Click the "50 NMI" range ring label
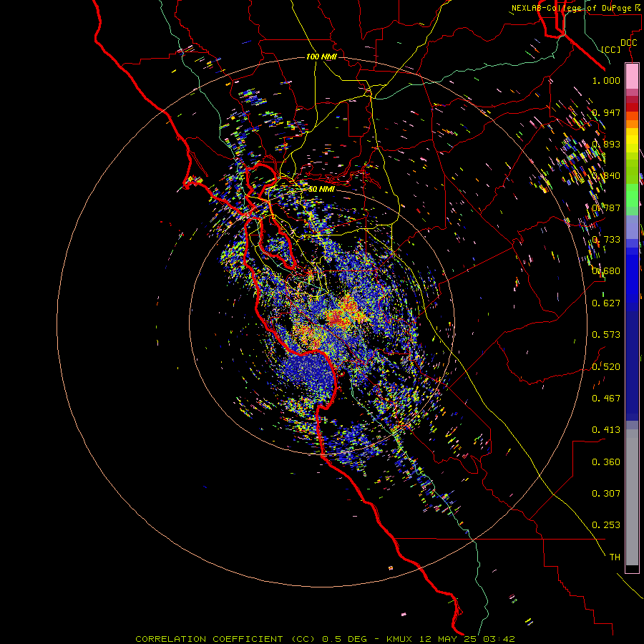The image size is (644, 644). tap(321, 189)
